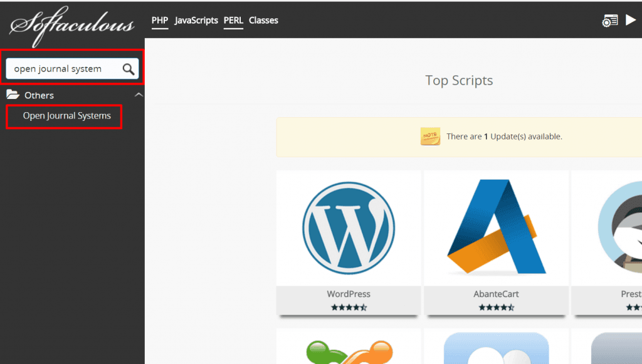Select the Others category label

tap(39, 95)
